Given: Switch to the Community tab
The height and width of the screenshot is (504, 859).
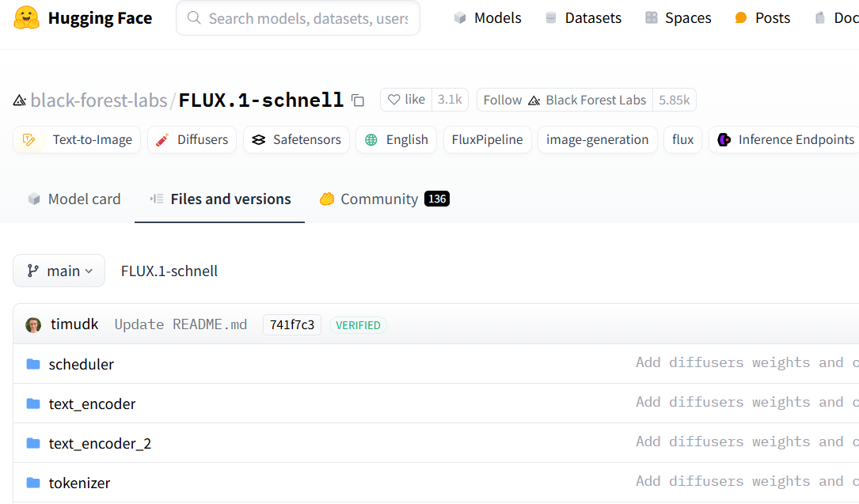Looking at the screenshot, I should pos(384,199).
